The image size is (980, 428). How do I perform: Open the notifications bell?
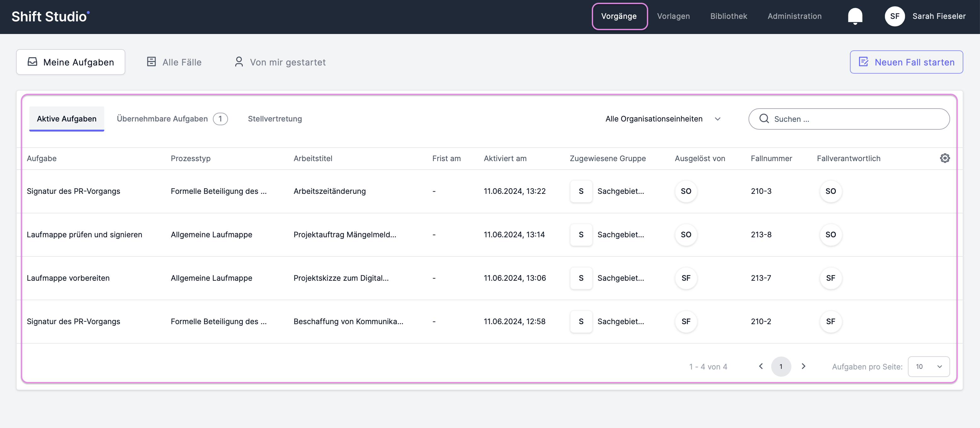click(x=855, y=16)
